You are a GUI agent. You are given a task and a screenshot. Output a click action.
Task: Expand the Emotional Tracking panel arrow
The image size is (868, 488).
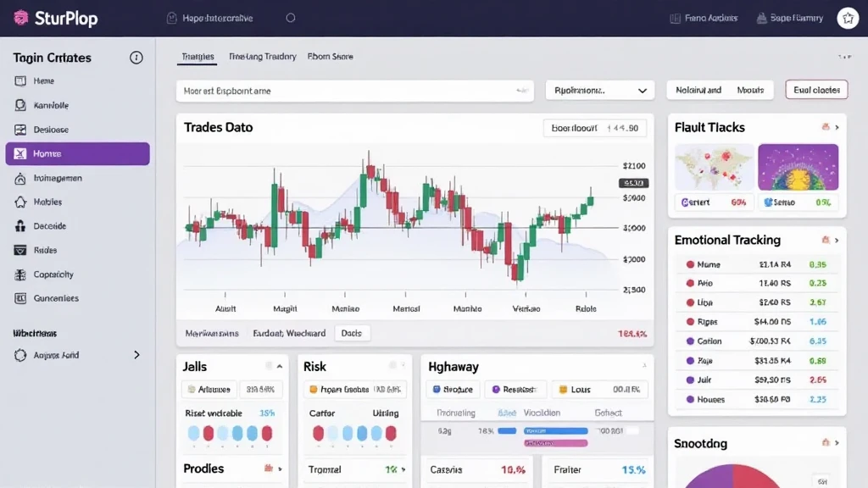(837, 240)
